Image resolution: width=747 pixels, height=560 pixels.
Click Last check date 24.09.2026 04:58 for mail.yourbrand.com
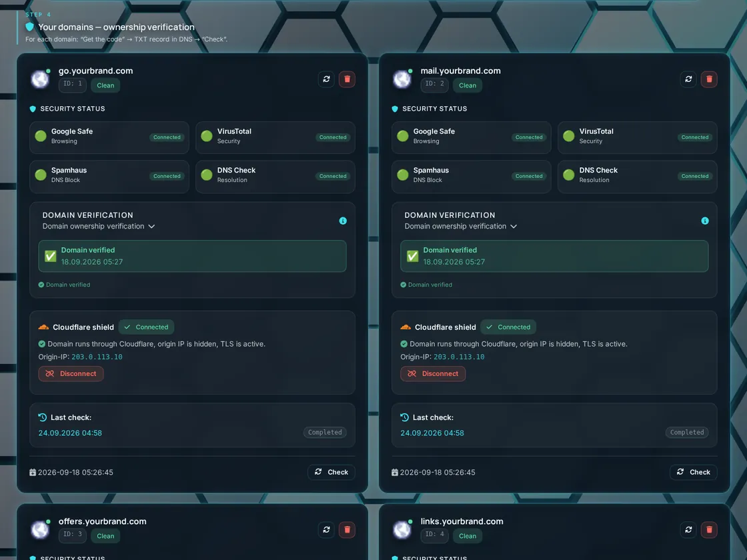(432, 433)
